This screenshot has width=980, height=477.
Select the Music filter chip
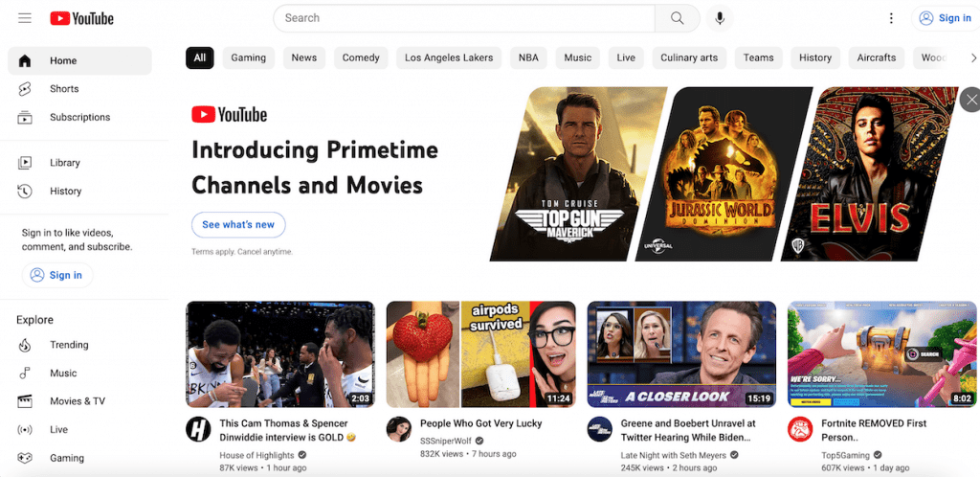pos(577,57)
